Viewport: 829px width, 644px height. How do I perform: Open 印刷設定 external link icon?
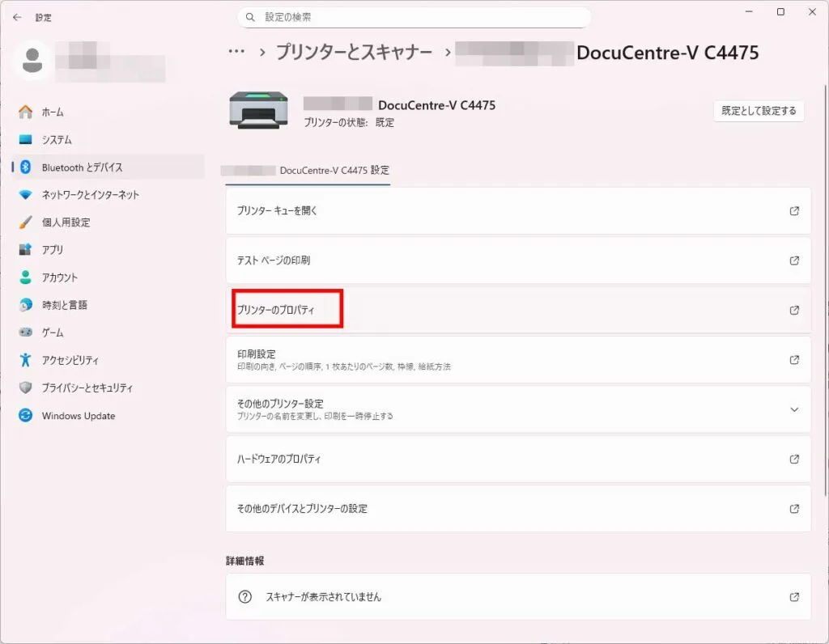point(793,360)
